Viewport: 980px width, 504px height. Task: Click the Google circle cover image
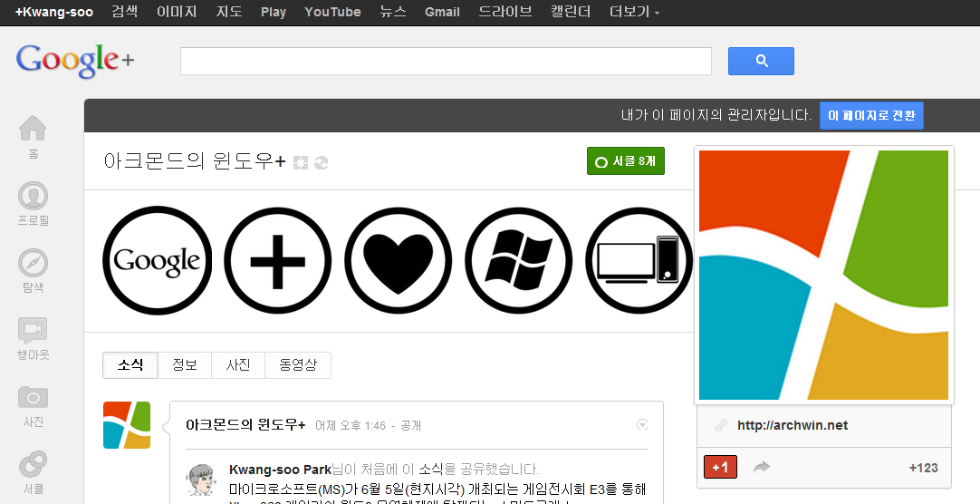pos(157,260)
